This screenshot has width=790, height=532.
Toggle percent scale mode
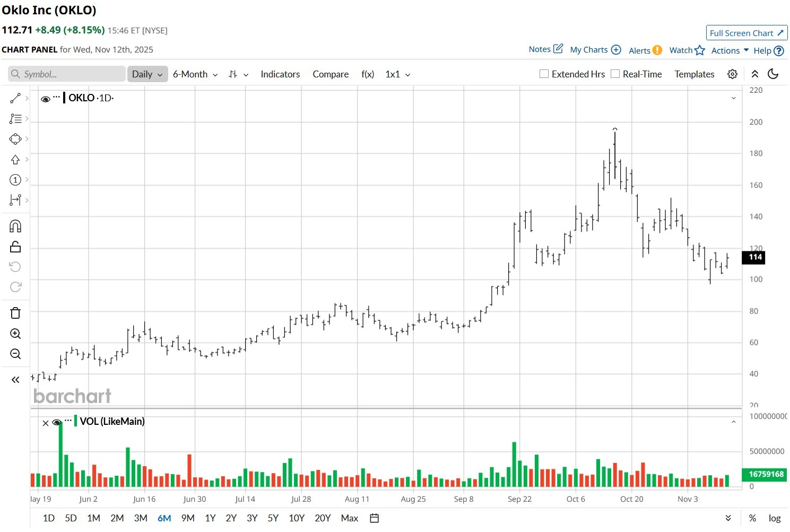pos(752,518)
